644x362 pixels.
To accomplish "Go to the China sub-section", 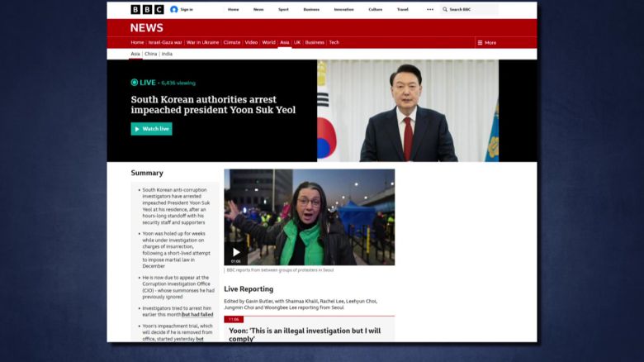I will pos(150,54).
